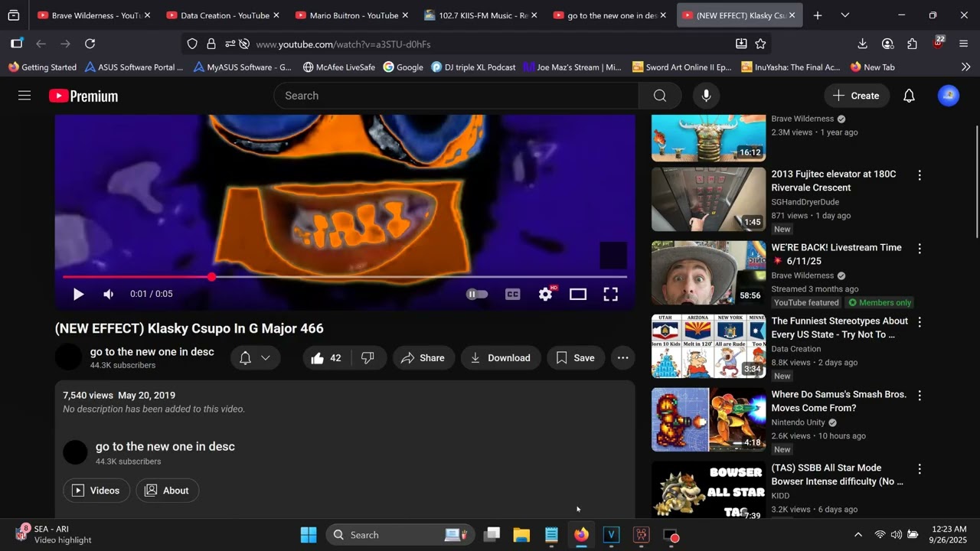Click the channel avatar beside subscribers count
This screenshot has height=551, width=980.
click(68, 357)
